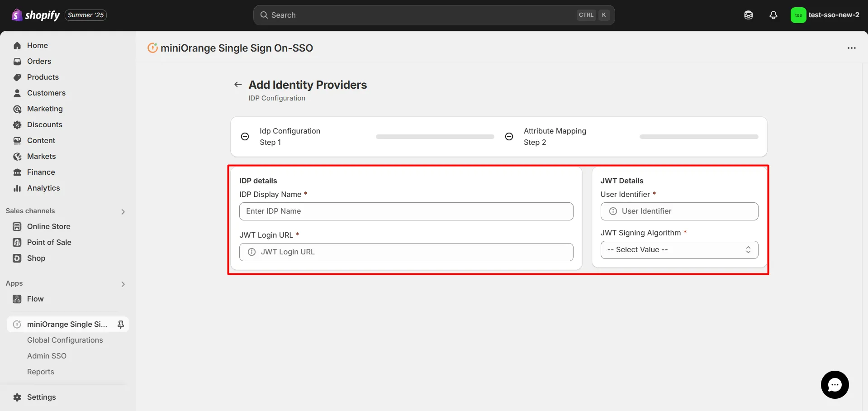Click the Marketing target icon
Screen dimensions: 868x411
pos(17,109)
